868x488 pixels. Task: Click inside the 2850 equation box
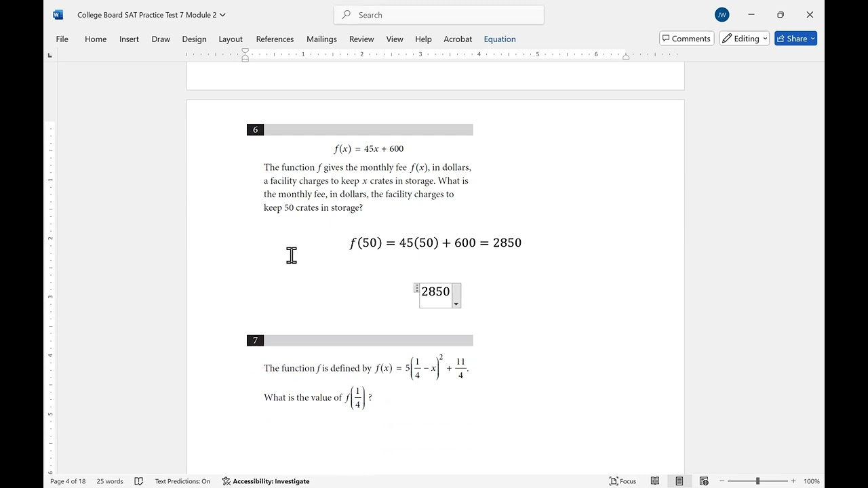tap(435, 291)
